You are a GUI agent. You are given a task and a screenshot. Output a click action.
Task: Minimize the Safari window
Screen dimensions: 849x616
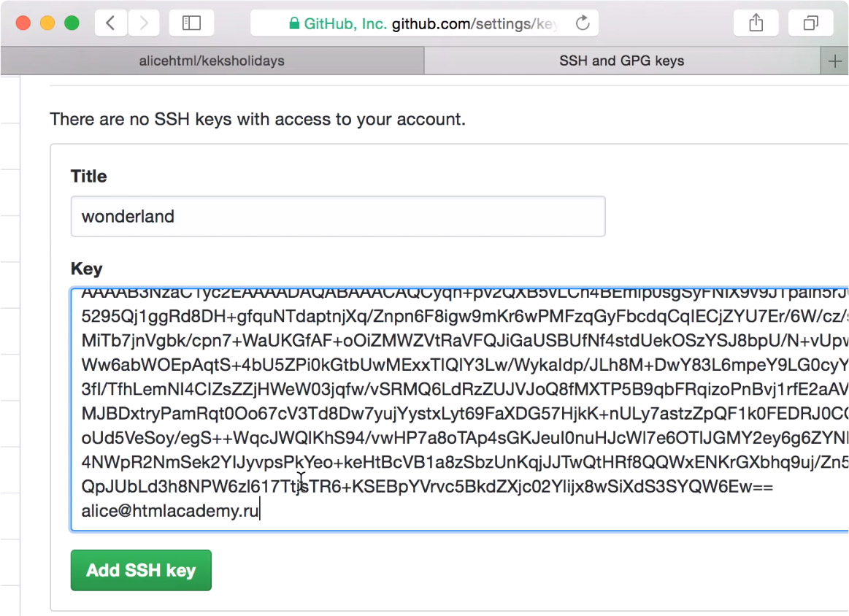[x=47, y=23]
